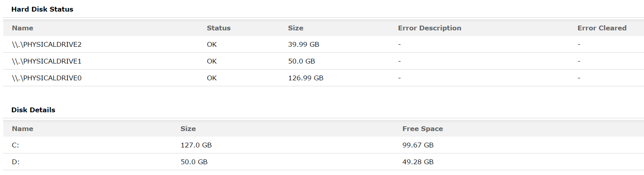
Task: Click the Status column header
Action: 219,28
